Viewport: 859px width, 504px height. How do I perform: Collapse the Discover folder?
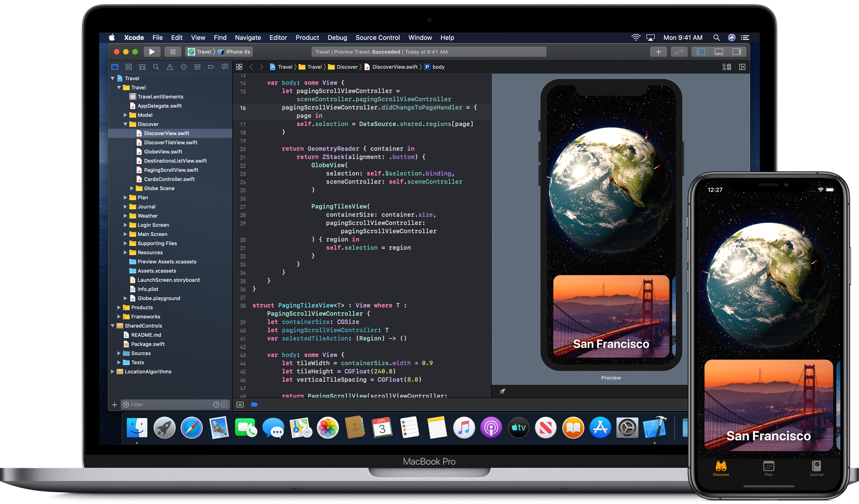click(x=125, y=124)
